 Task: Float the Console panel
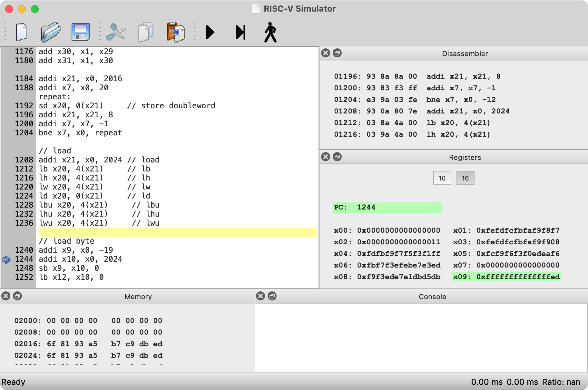[272, 296]
